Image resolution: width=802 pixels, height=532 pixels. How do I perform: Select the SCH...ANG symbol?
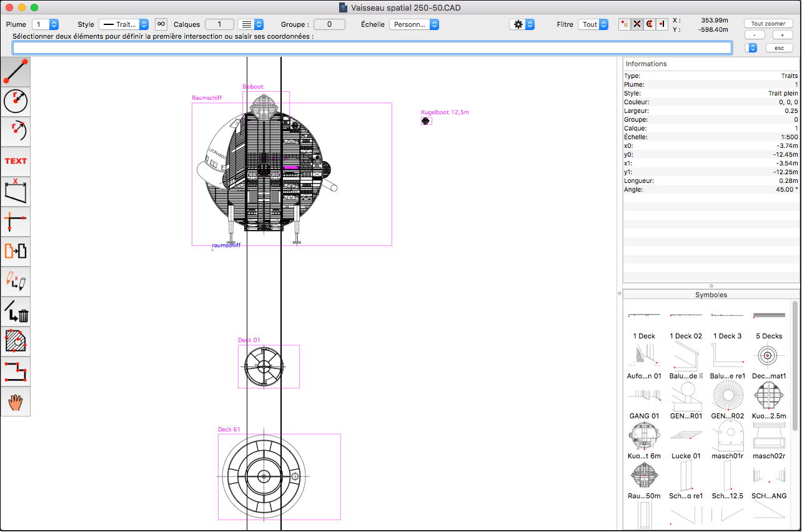(769, 480)
